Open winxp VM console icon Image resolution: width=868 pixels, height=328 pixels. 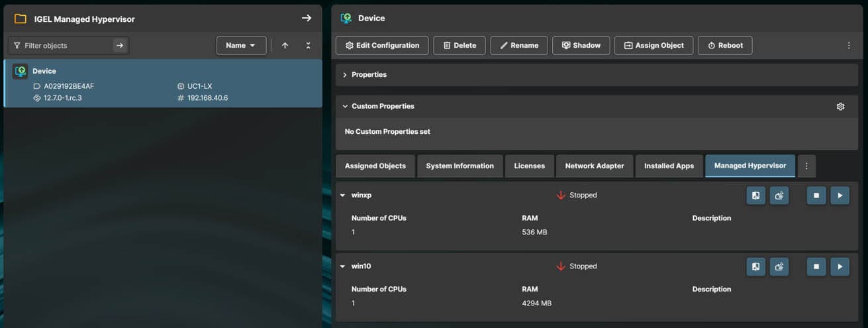click(755, 195)
